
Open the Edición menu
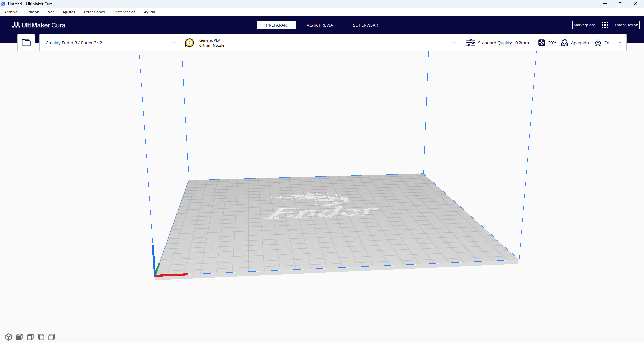coord(33,12)
